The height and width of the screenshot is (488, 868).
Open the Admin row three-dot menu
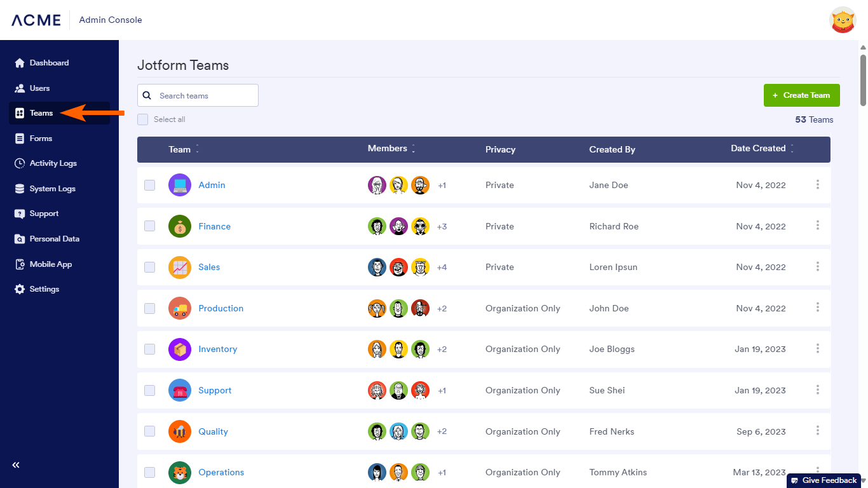[x=818, y=184]
